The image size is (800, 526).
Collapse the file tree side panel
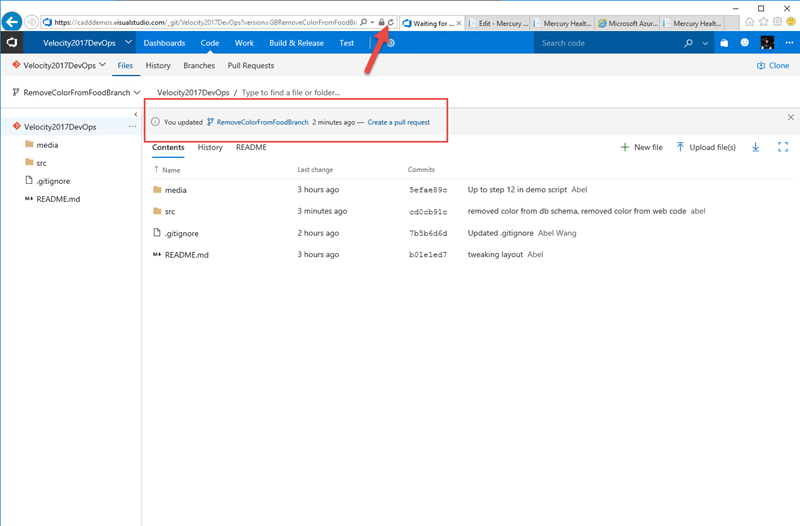[x=136, y=114]
